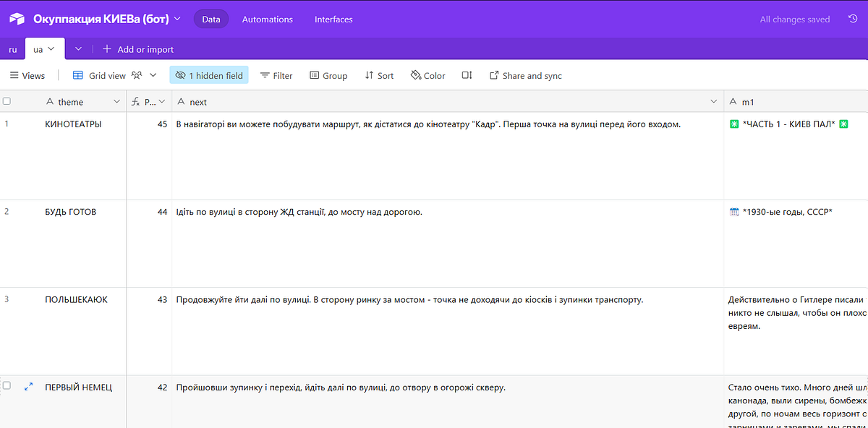Select the next cell starting Продовжуйте йти
The height and width of the screenshot is (428, 868).
pyautogui.click(x=448, y=331)
